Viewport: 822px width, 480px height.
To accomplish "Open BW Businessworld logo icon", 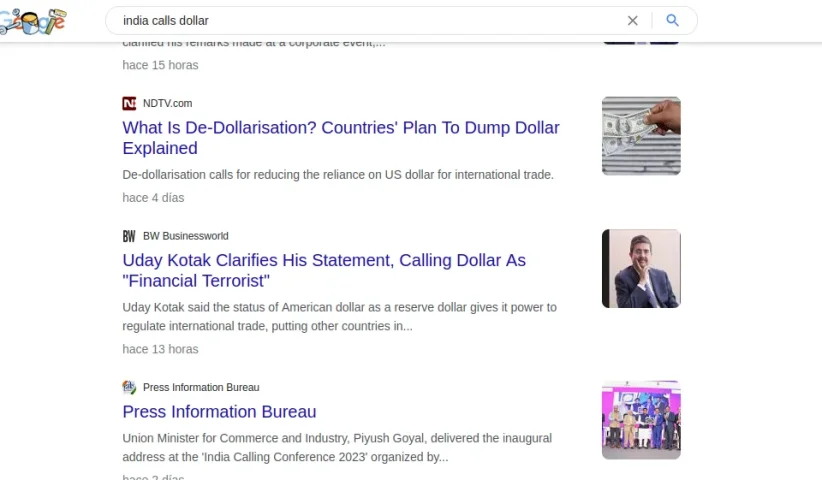I will [129, 236].
